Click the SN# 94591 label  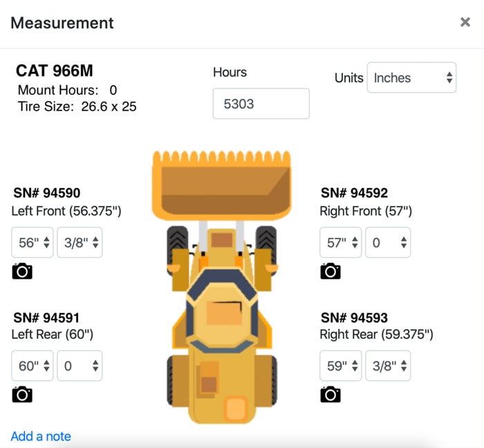[46, 318]
